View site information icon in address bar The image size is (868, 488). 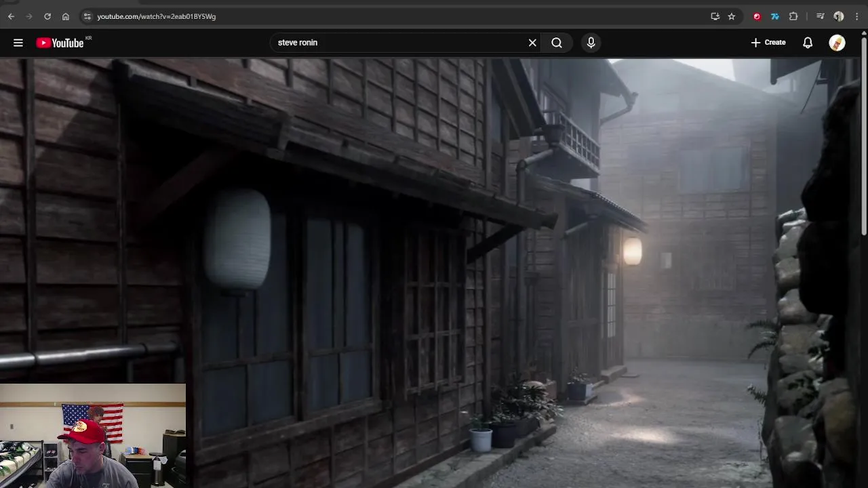click(87, 16)
